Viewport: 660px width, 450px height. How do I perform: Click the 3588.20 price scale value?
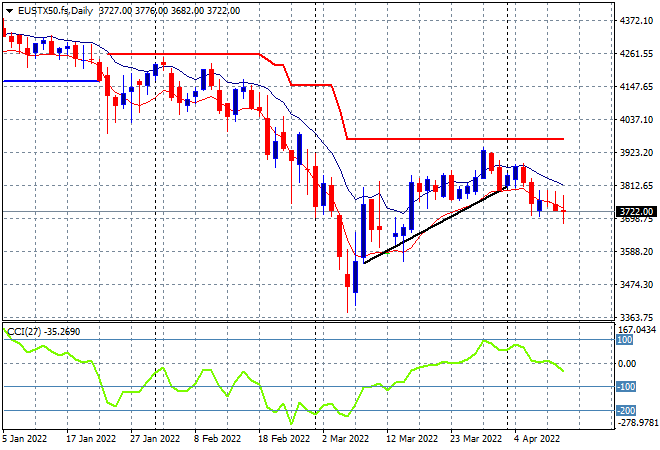[x=636, y=252]
